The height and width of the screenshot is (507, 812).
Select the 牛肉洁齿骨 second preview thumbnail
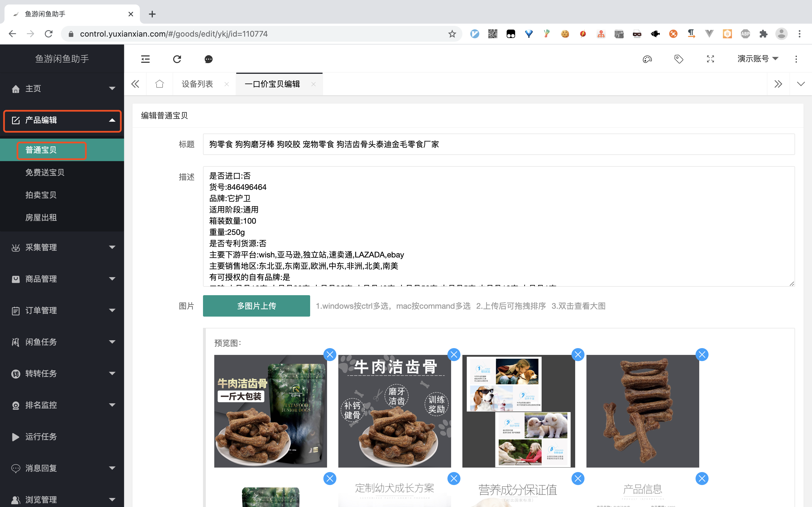(x=394, y=411)
